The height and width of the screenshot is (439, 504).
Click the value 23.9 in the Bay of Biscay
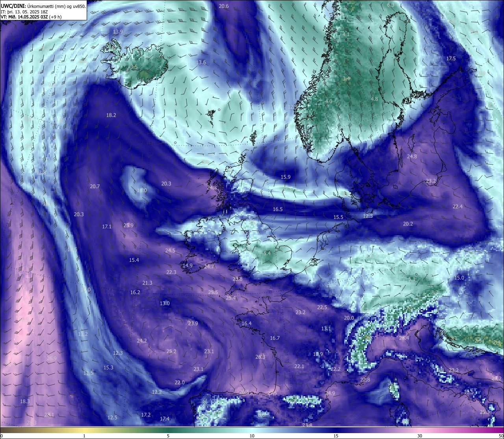click(193, 323)
